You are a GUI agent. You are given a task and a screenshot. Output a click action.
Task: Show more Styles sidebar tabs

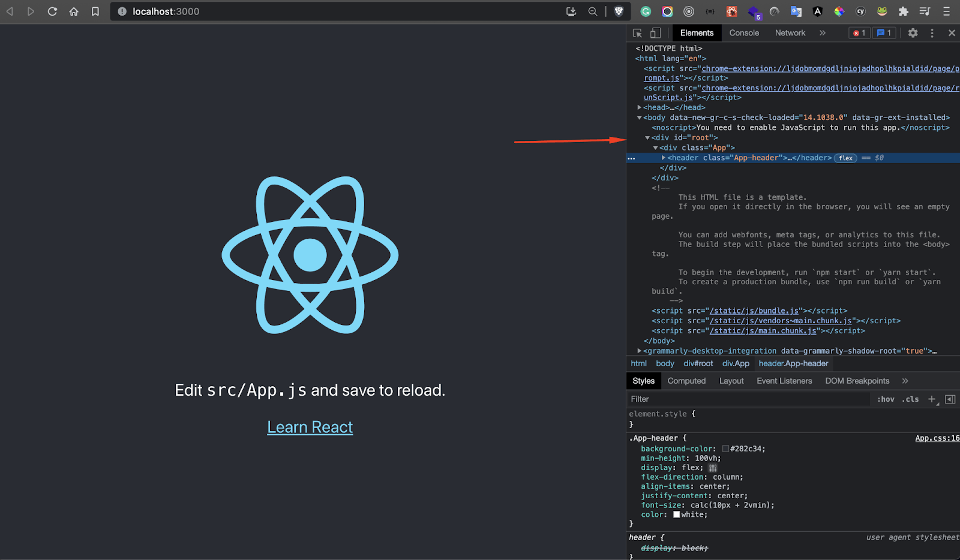pos(905,381)
